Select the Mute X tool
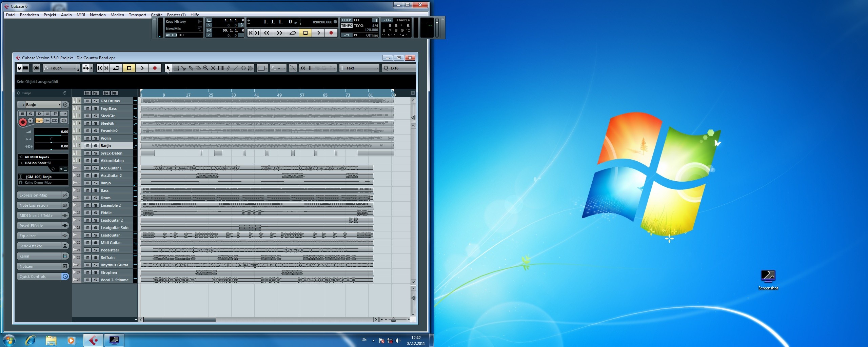Screen dimensions: 868x347 (213, 68)
